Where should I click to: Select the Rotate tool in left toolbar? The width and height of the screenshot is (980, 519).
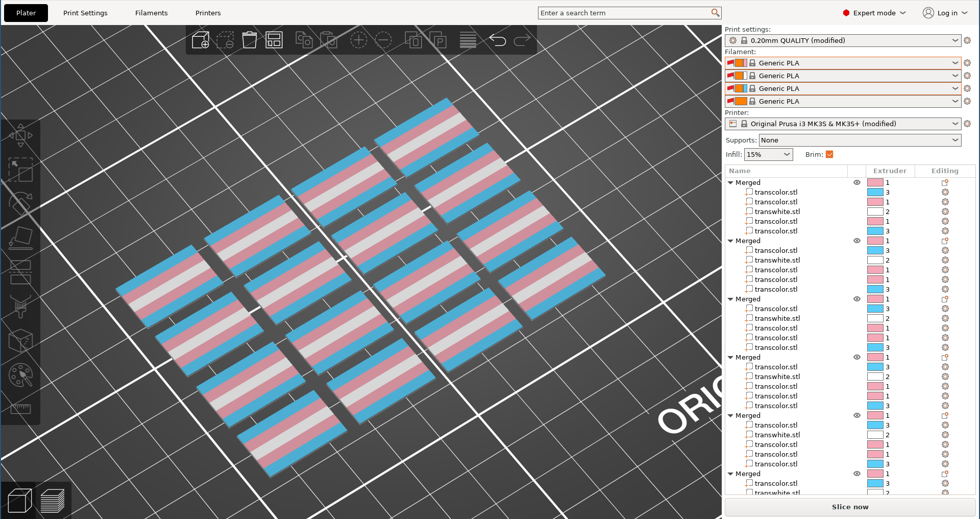click(20, 203)
